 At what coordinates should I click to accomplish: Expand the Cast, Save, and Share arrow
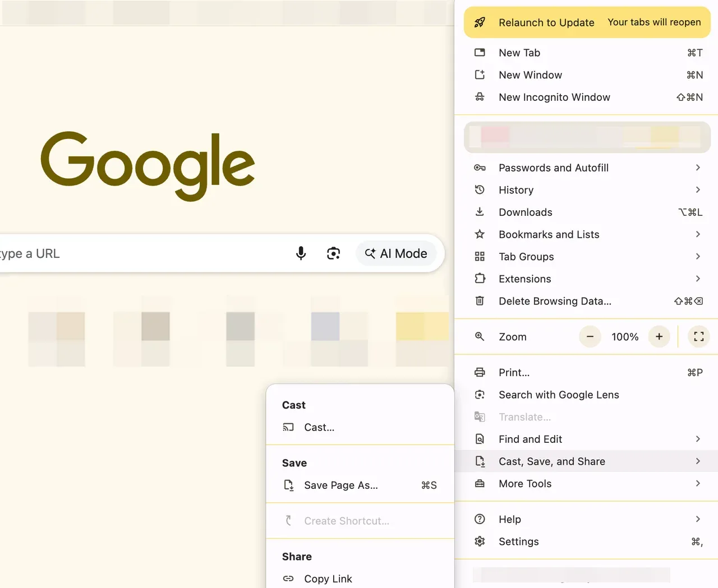(x=698, y=461)
